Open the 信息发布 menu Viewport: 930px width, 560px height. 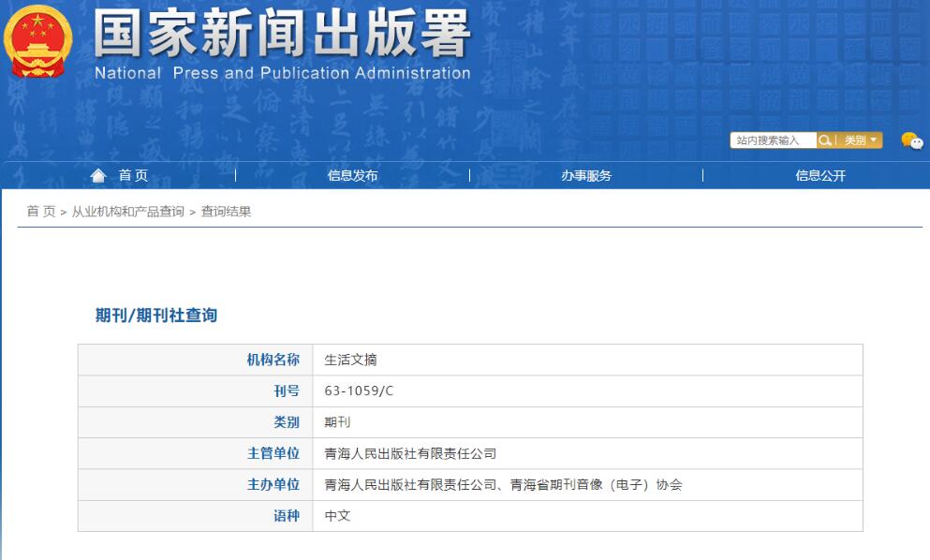pyautogui.click(x=352, y=175)
